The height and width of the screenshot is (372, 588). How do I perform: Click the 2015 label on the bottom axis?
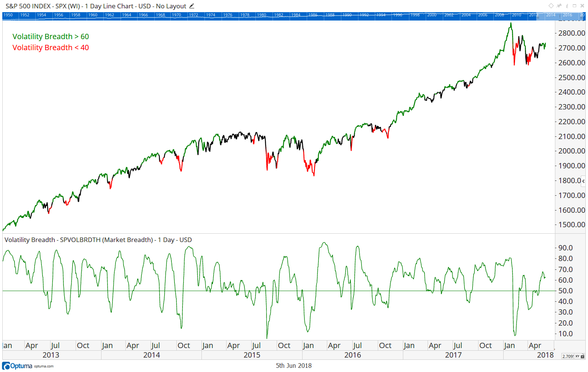point(252,355)
